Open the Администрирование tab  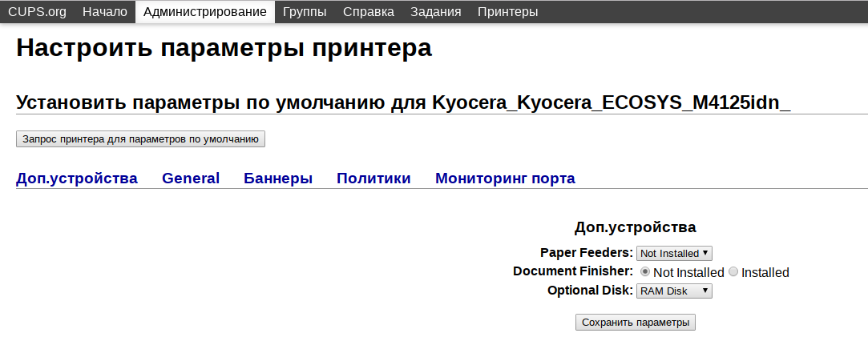(x=205, y=11)
